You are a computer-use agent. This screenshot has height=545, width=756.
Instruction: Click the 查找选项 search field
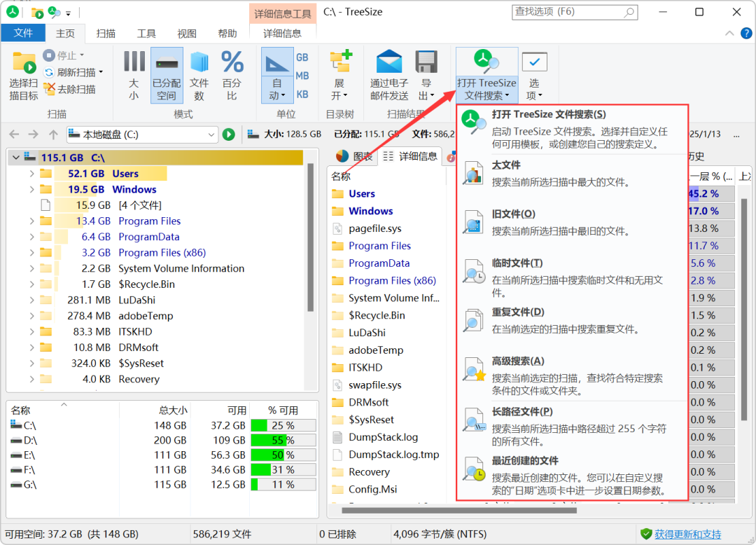tap(575, 12)
